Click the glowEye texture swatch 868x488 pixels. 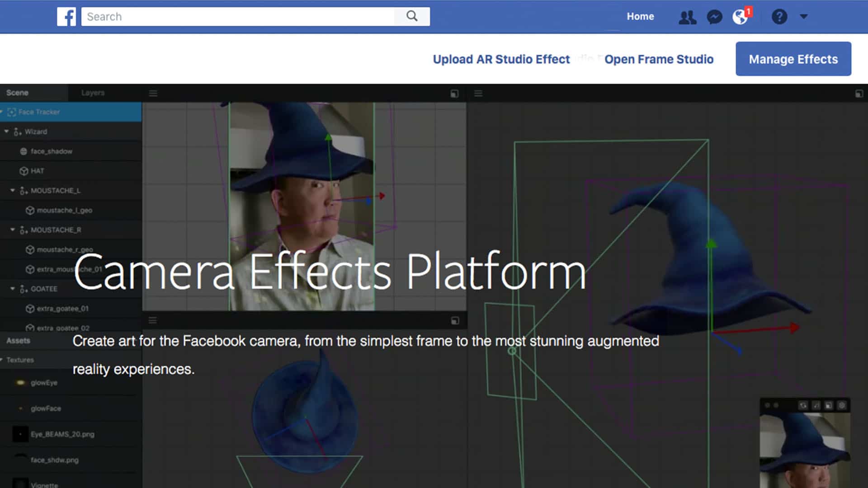coord(20,383)
